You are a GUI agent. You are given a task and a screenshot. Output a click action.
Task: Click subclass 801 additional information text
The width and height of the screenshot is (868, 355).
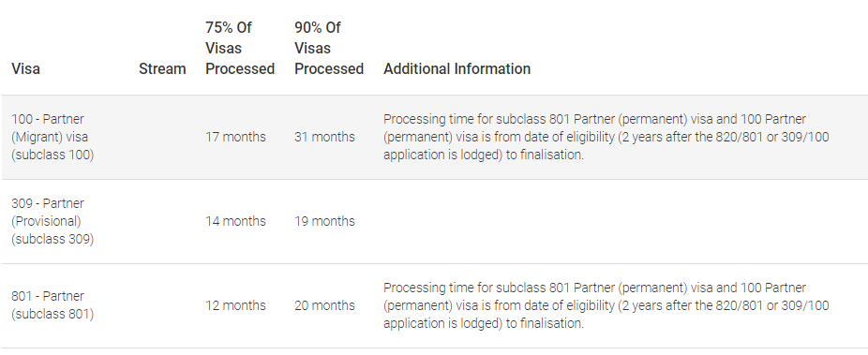click(x=606, y=305)
